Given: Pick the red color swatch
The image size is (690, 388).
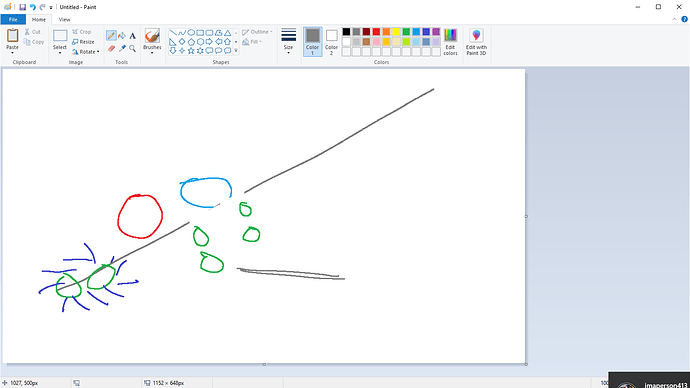Looking at the screenshot, I should [376, 32].
